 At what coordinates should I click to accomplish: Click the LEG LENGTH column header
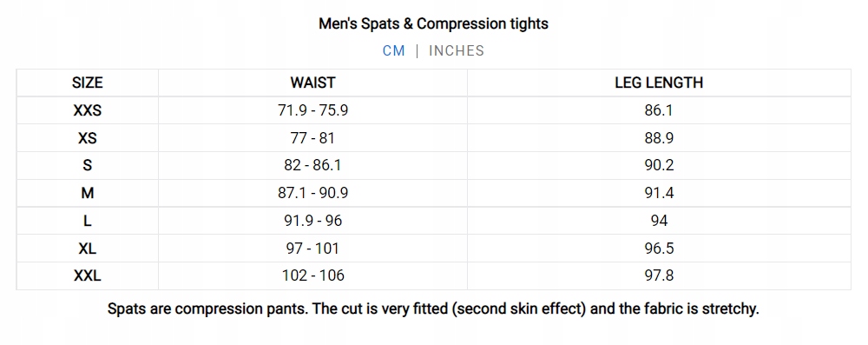pos(659,83)
